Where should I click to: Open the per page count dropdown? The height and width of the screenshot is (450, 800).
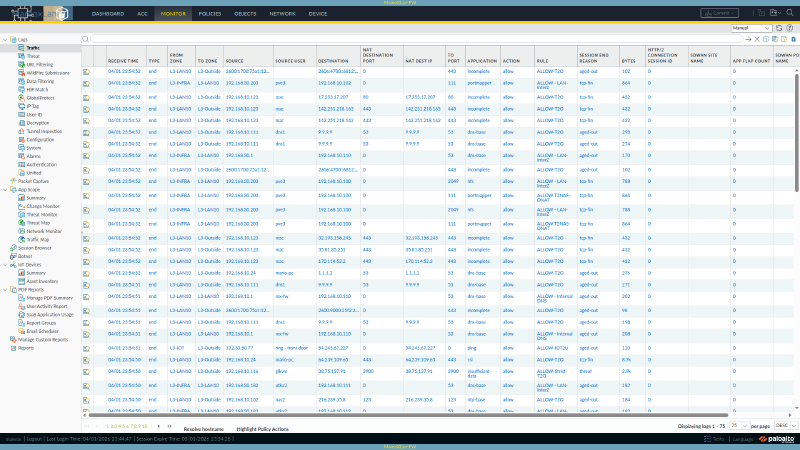point(739,426)
